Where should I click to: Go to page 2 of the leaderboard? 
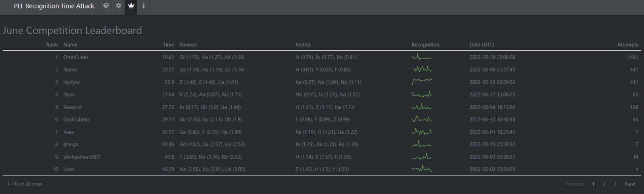pyautogui.click(x=604, y=184)
